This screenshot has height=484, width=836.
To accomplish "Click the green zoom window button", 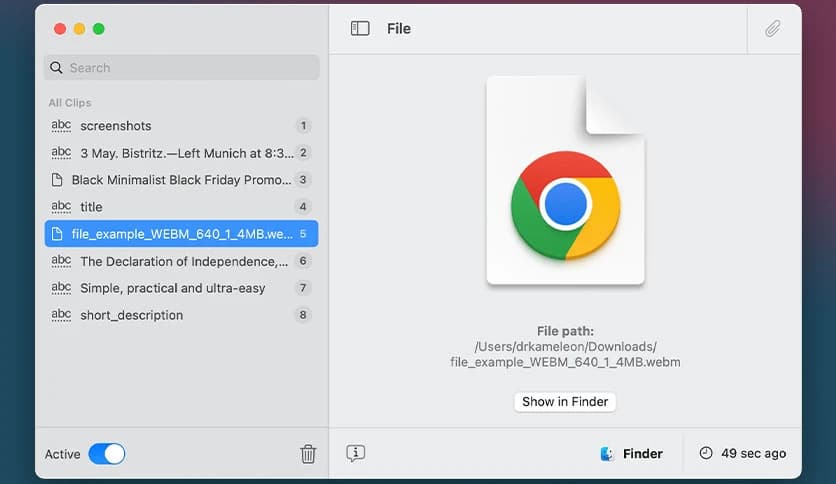I will coord(99,29).
